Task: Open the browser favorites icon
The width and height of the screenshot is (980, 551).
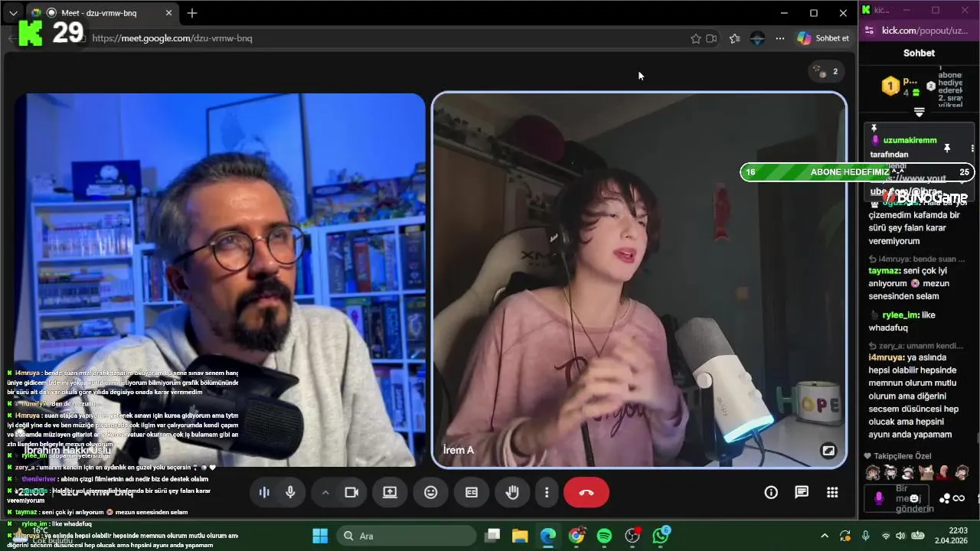Action: point(735,37)
